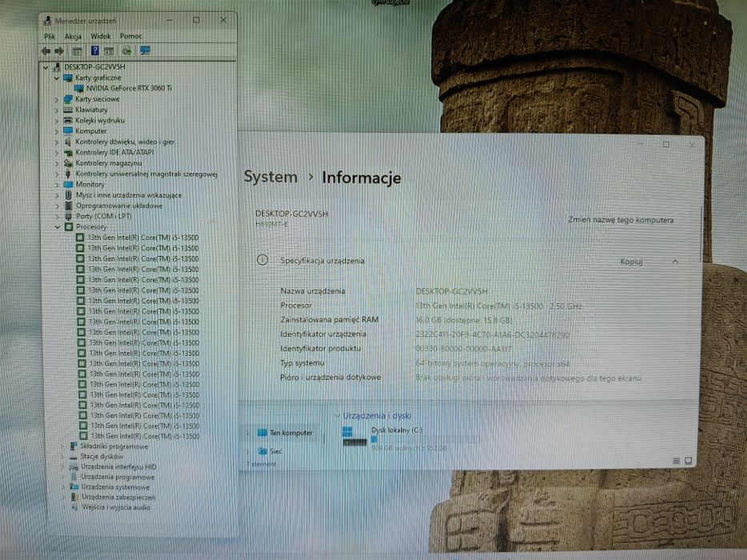747x560 pixels.
Task: Open the Pomoc menu
Action: tap(131, 36)
